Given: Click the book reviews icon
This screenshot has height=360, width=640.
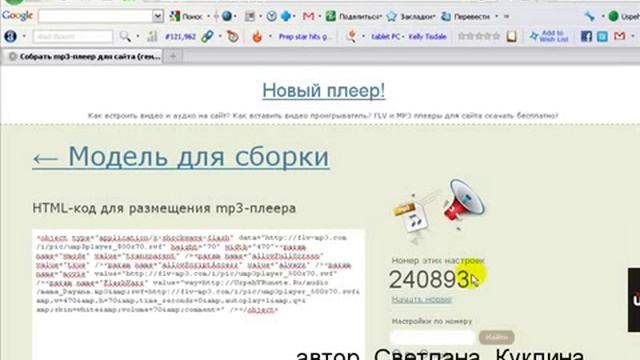Looking at the screenshot, I should click(x=511, y=36).
